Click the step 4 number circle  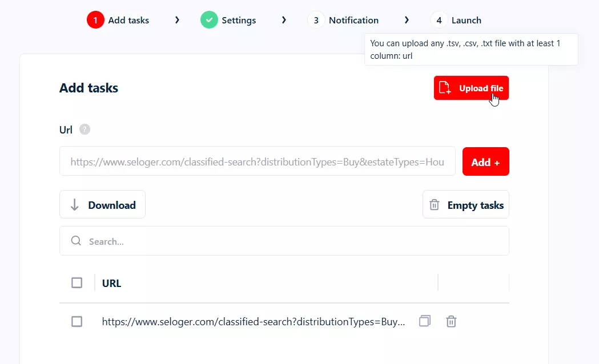pyautogui.click(x=439, y=20)
